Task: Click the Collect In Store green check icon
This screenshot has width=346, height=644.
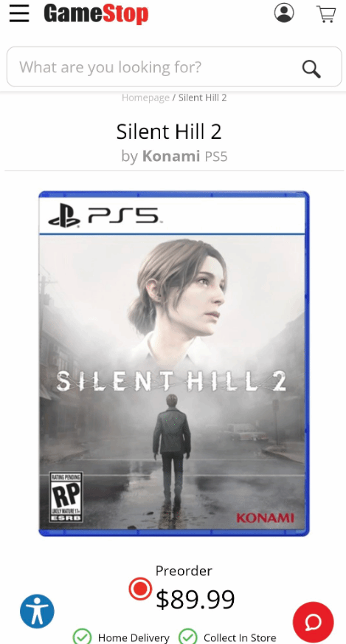Action: point(188,637)
